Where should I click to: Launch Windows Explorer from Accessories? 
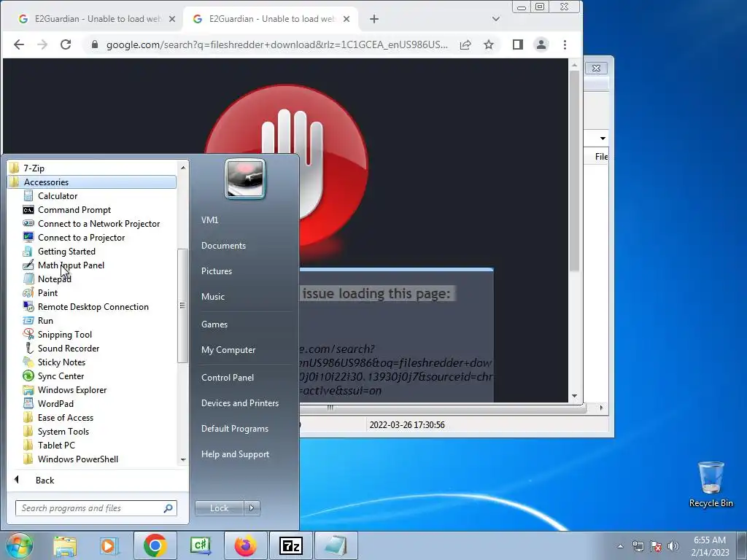coord(72,389)
